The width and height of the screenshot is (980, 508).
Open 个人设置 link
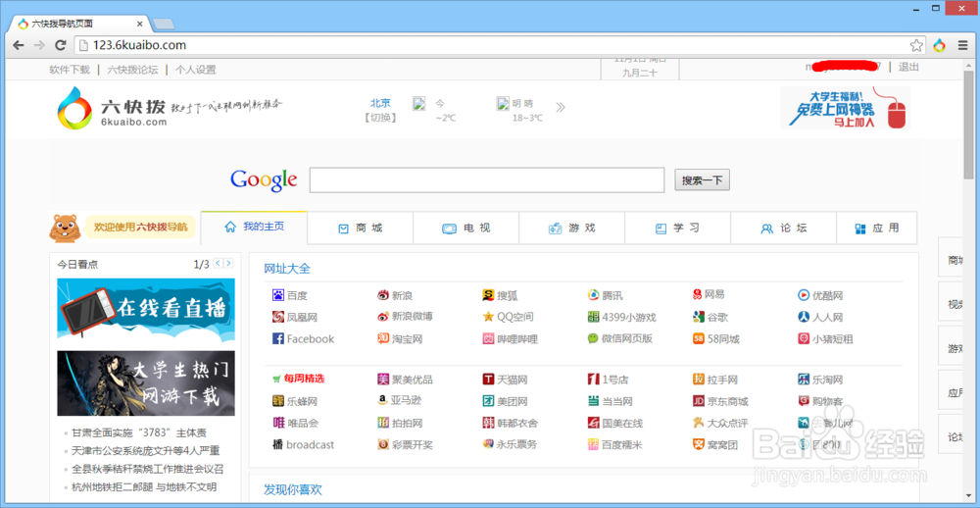click(196, 70)
